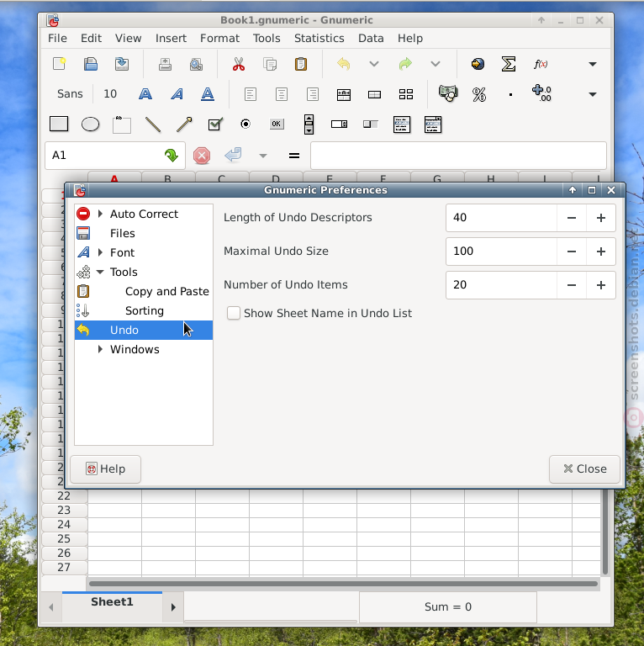Collapse the Tools tree node
The width and height of the screenshot is (644, 646).
pos(100,272)
